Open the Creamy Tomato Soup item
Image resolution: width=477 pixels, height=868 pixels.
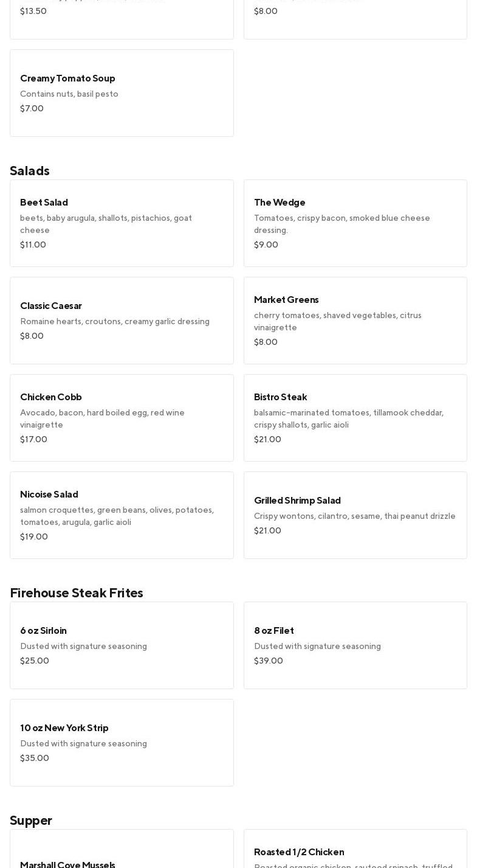[x=122, y=93]
